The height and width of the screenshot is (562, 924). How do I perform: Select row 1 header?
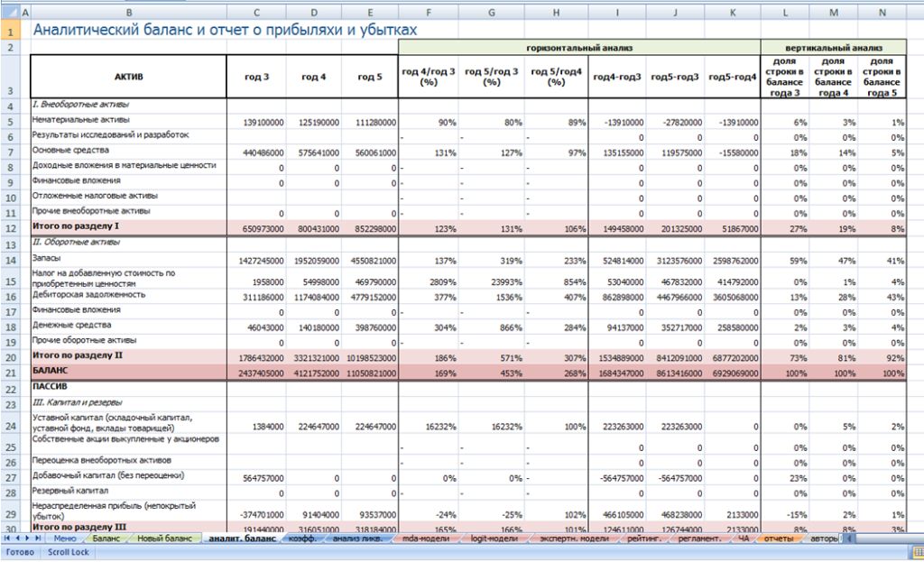click(10, 30)
